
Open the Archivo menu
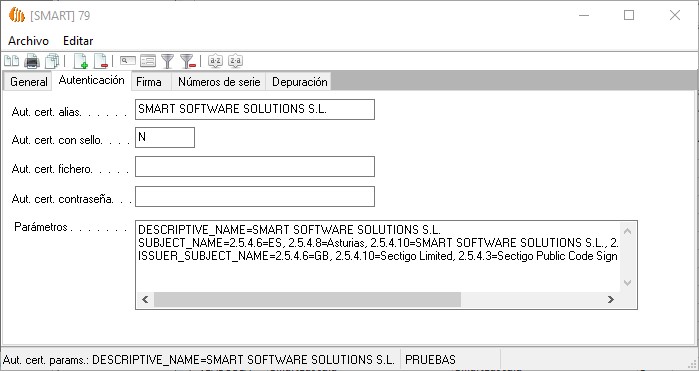(x=29, y=41)
